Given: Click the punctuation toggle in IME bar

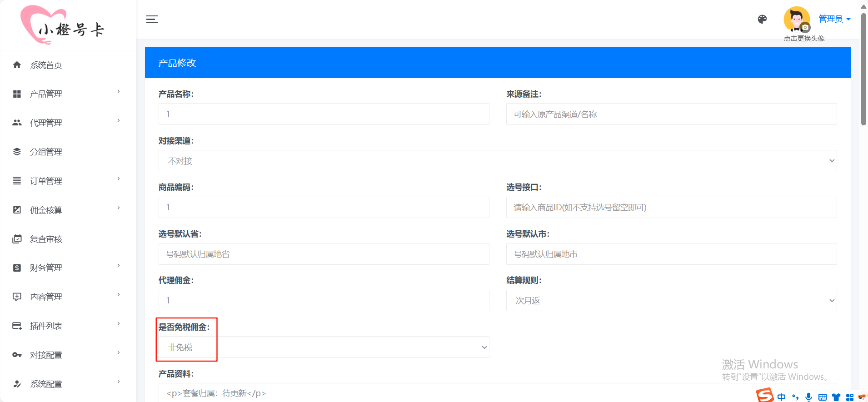Looking at the screenshot, I should pyautogui.click(x=795, y=397).
